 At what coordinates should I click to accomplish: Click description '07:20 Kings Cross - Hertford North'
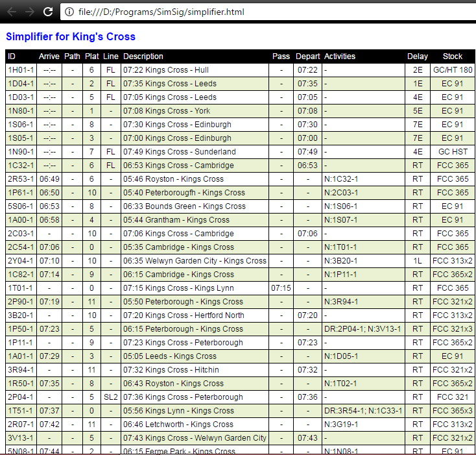pos(184,315)
